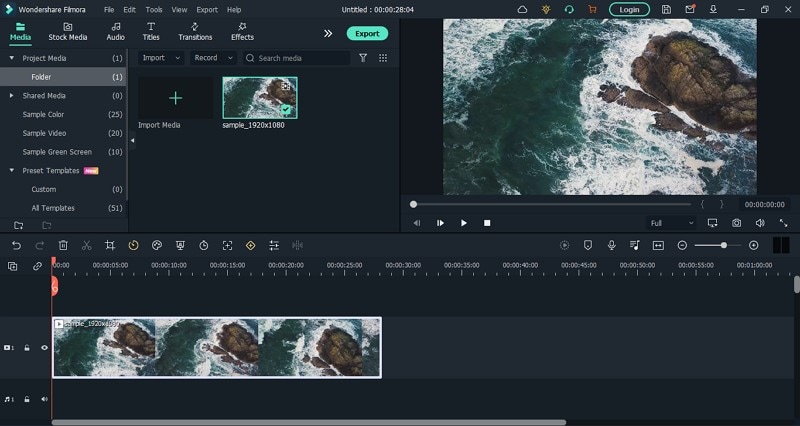Open the speed control tool
The image size is (800, 426).
click(133, 245)
